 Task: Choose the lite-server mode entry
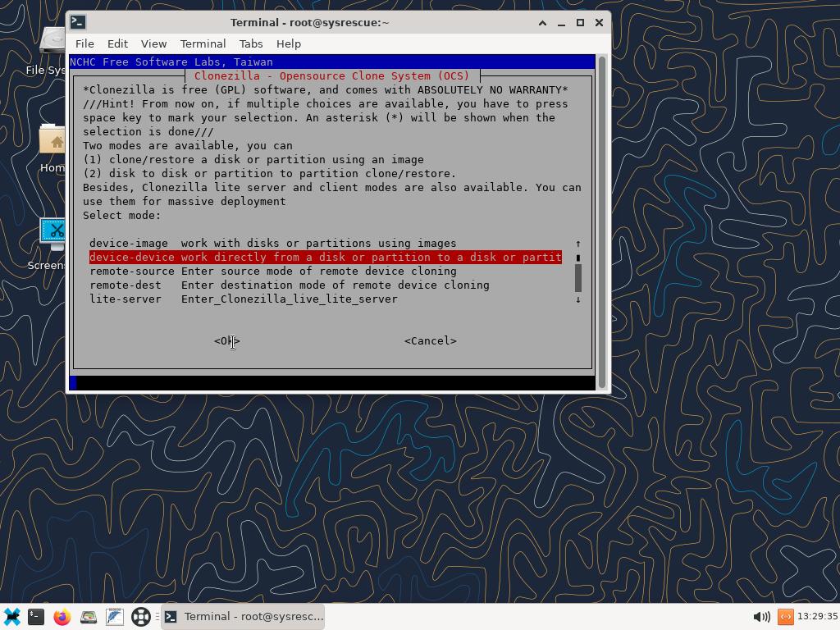pyautogui.click(x=243, y=299)
